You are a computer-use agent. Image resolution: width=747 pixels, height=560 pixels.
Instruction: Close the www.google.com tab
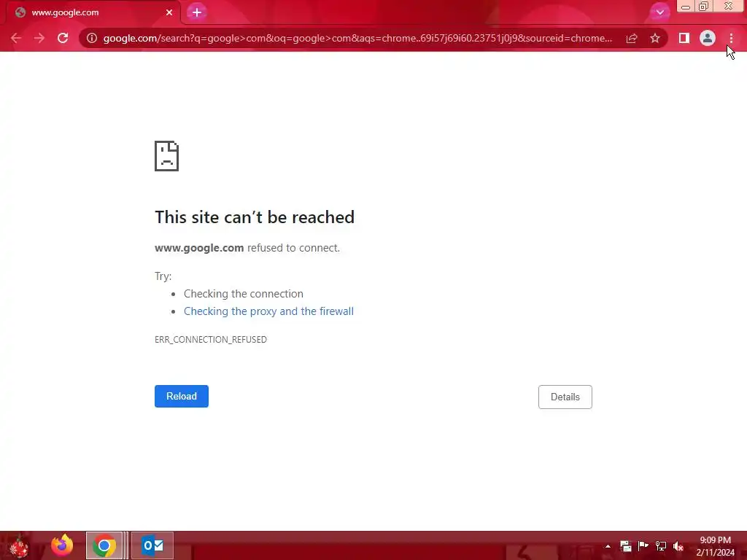(169, 12)
